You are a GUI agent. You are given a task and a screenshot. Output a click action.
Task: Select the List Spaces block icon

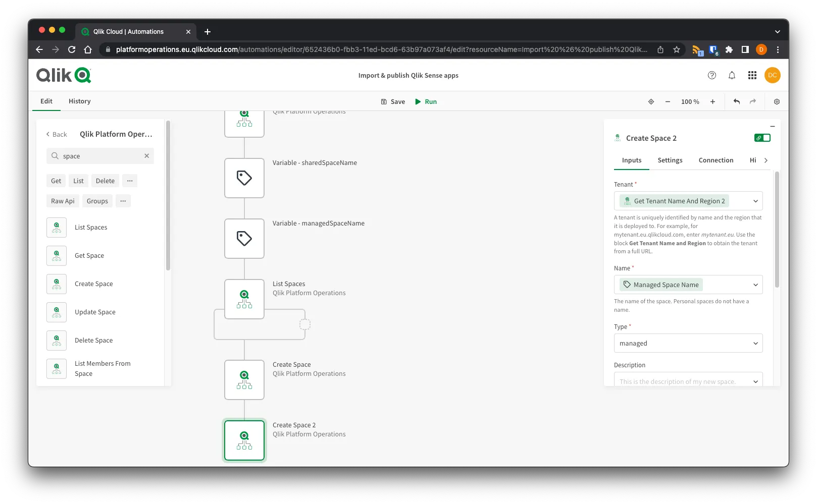56,227
